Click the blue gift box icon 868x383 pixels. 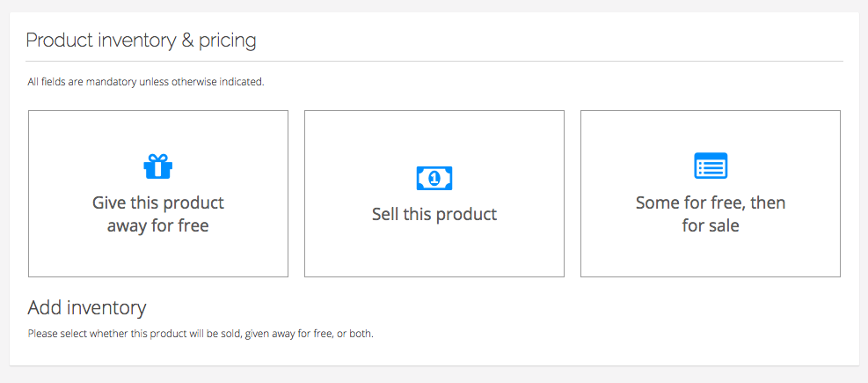pyautogui.click(x=157, y=166)
